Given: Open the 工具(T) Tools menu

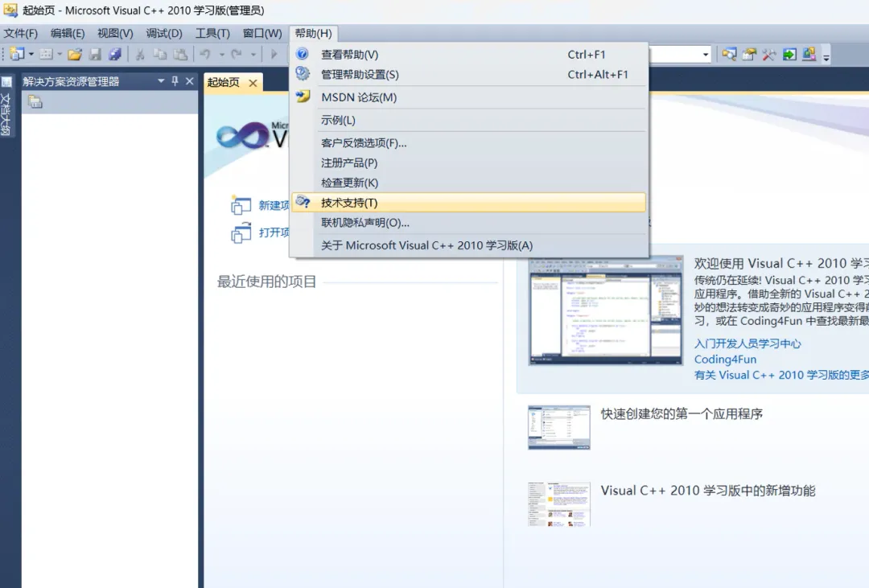Looking at the screenshot, I should pos(212,33).
